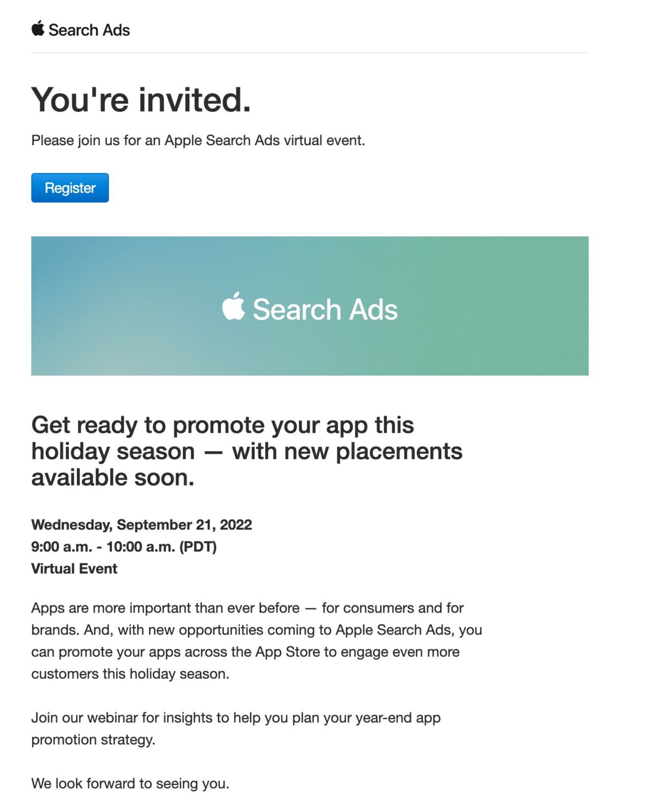Click the Virtual Event label
The width and height of the screenshot is (647, 812).
pos(75,569)
